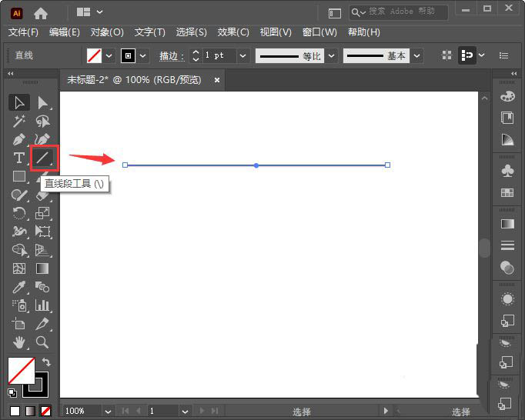
Task: Select the Mesh tool
Action: (x=19, y=268)
